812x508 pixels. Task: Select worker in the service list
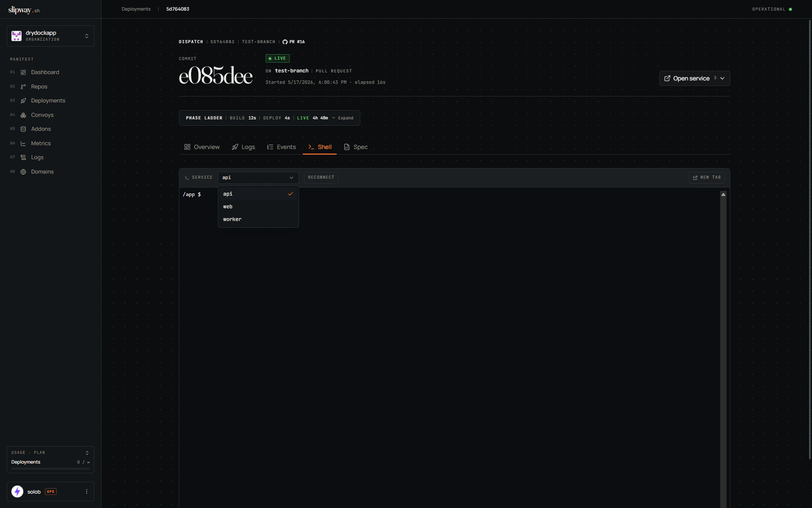coord(258,219)
